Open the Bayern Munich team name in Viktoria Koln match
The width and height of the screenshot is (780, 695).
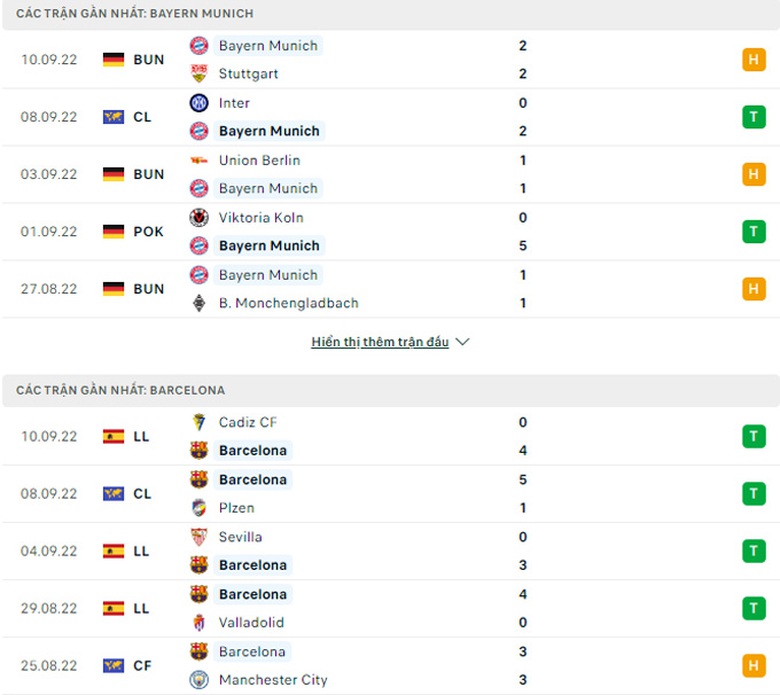coord(269,246)
